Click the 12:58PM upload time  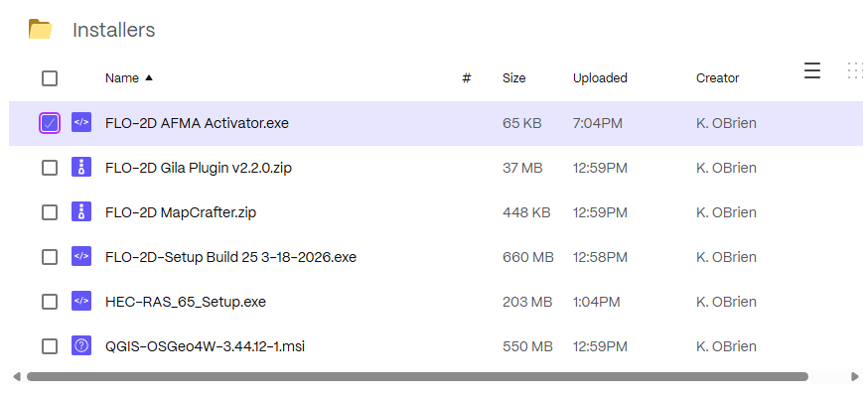600,257
